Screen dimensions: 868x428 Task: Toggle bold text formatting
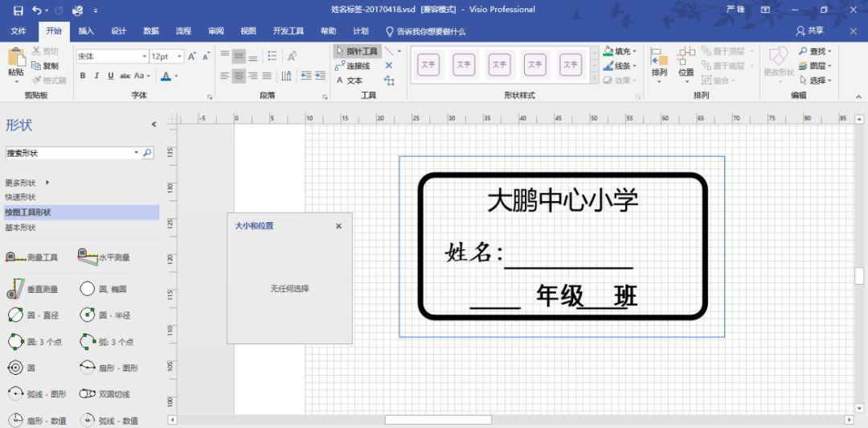[x=83, y=76]
